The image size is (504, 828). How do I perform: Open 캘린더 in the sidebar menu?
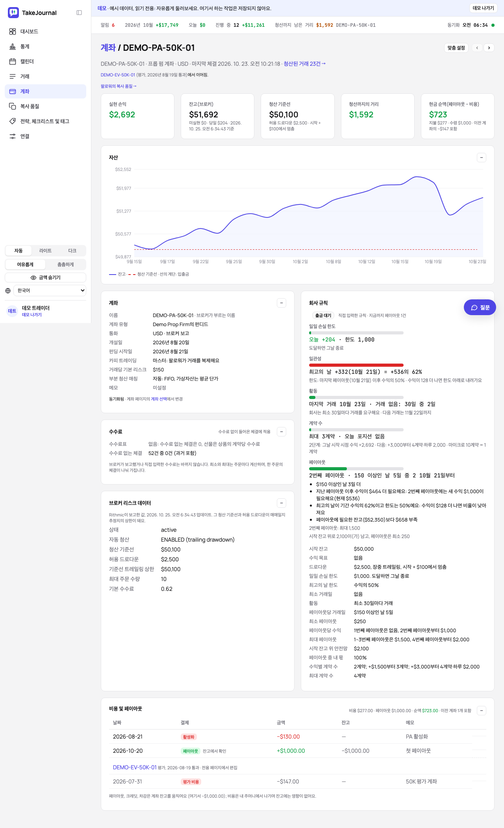click(x=46, y=61)
